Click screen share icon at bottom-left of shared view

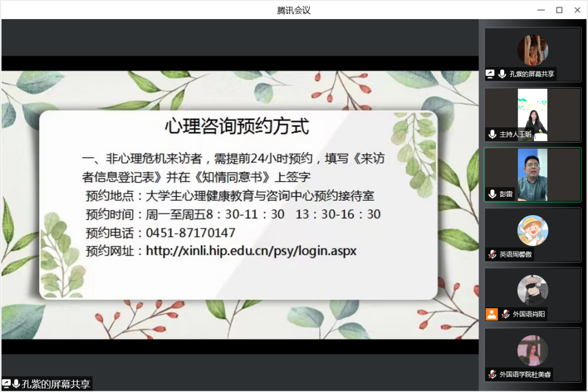pyautogui.click(x=7, y=384)
